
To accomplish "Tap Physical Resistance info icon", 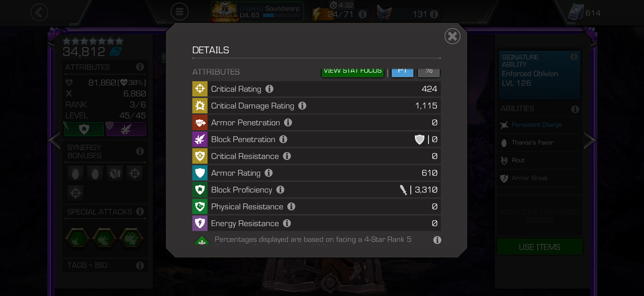I will tap(291, 206).
